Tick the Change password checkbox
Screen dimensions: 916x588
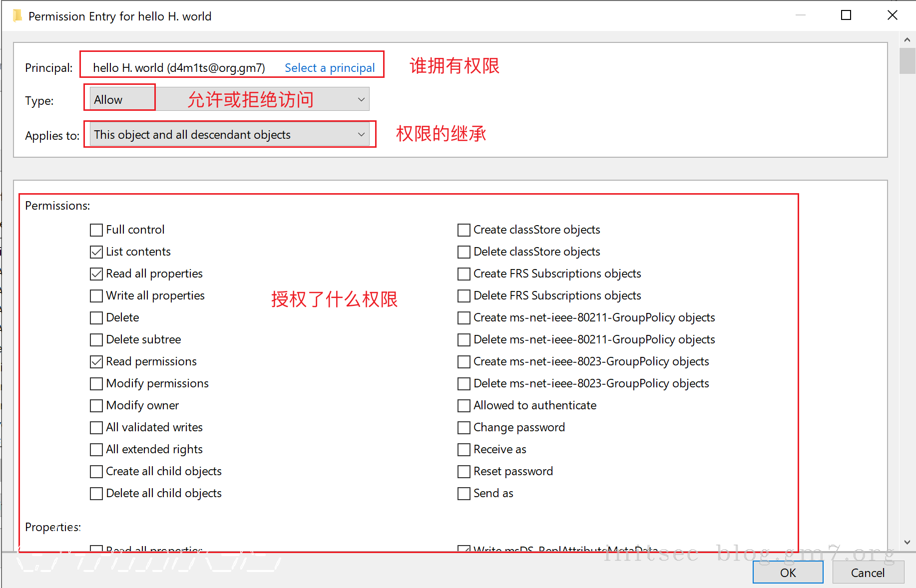464,428
